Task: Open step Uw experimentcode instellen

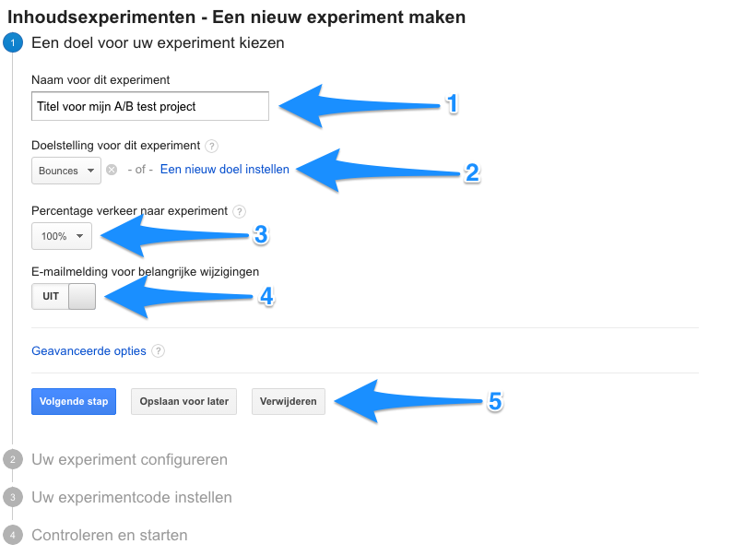Action: click(131, 497)
